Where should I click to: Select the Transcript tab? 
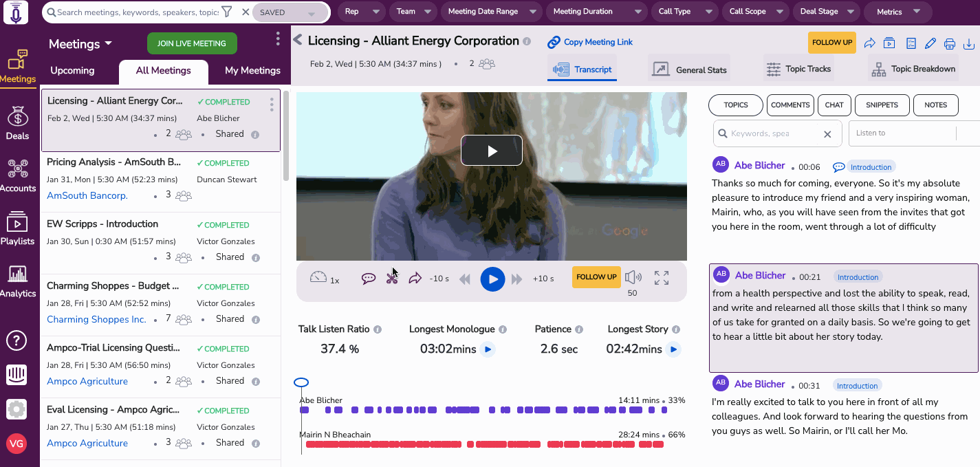(583, 69)
